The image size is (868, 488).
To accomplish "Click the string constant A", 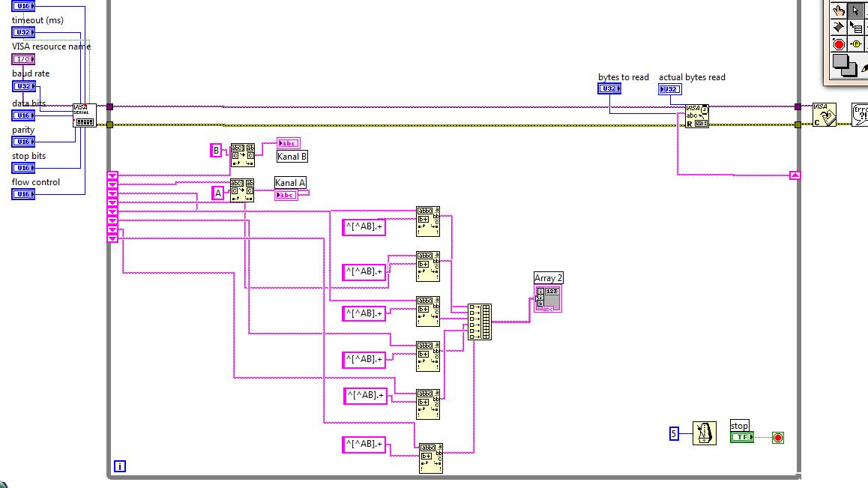I will 218,193.
